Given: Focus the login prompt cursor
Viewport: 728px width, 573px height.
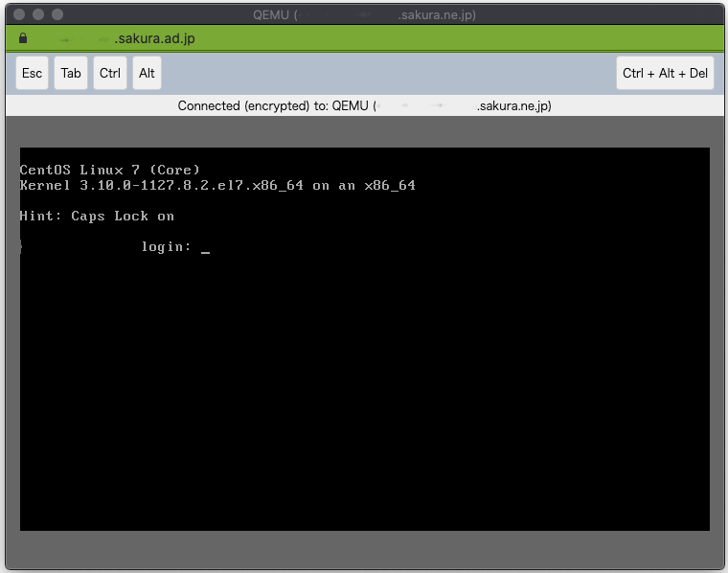Looking at the screenshot, I should [x=205, y=247].
